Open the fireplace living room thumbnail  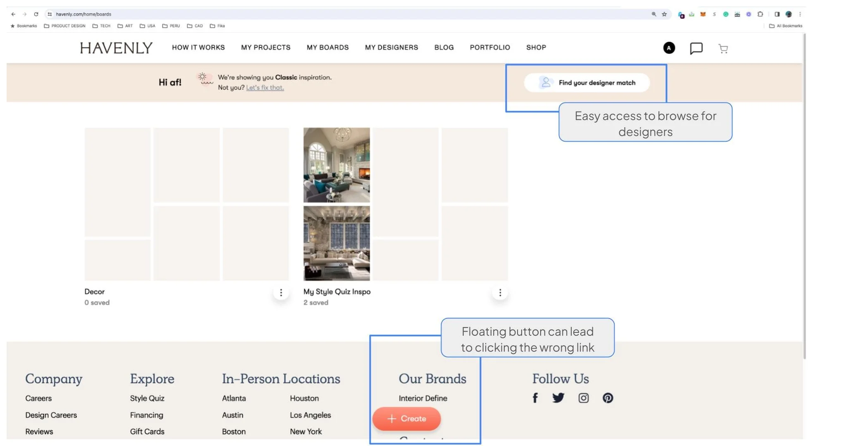click(336, 165)
